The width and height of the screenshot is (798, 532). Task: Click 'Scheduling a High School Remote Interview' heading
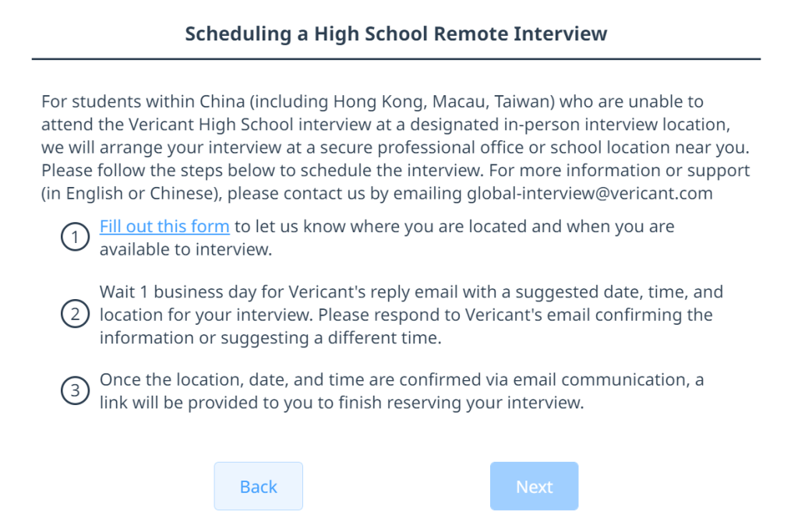pos(396,33)
